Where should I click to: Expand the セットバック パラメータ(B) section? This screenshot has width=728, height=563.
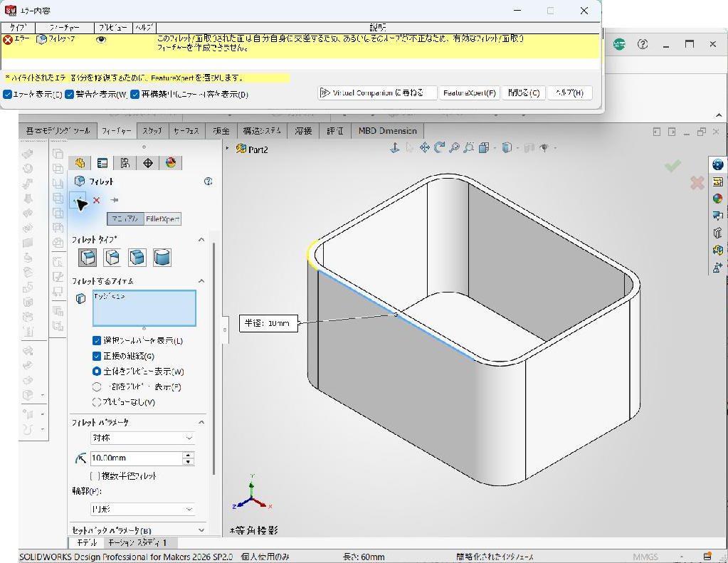point(201,530)
